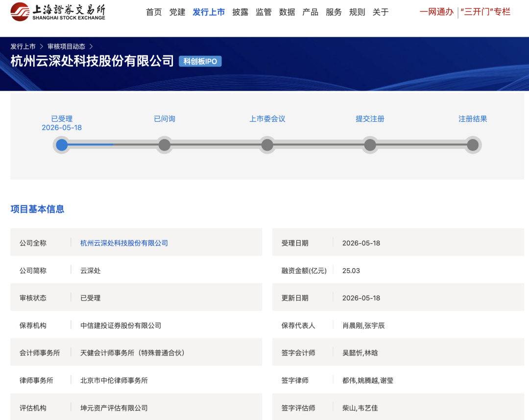Click the 已受理 stage label
Screen dimensions: 529x420
pyautogui.click(x=62, y=118)
